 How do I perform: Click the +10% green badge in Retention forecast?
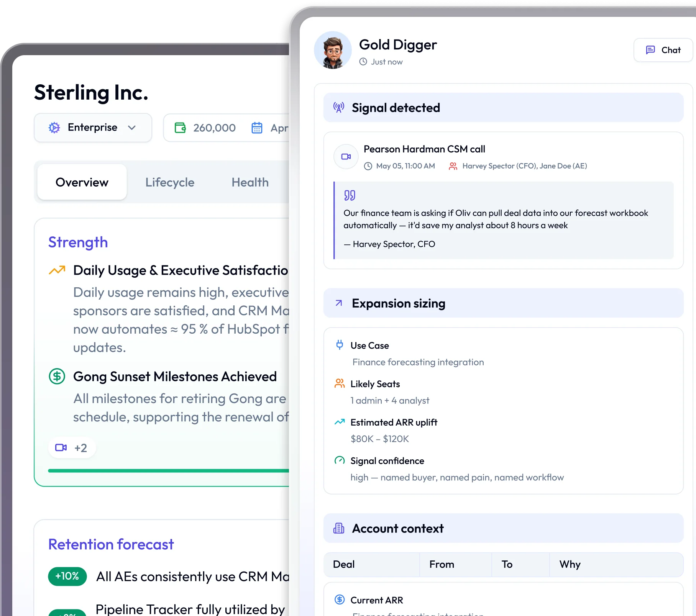(67, 576)
